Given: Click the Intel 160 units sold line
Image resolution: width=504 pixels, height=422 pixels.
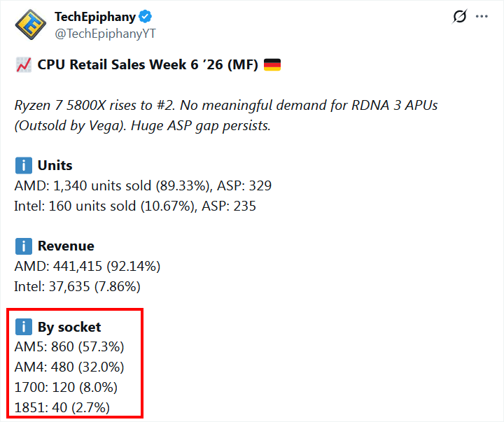Looking at the screenshot, I should [135, 206].
